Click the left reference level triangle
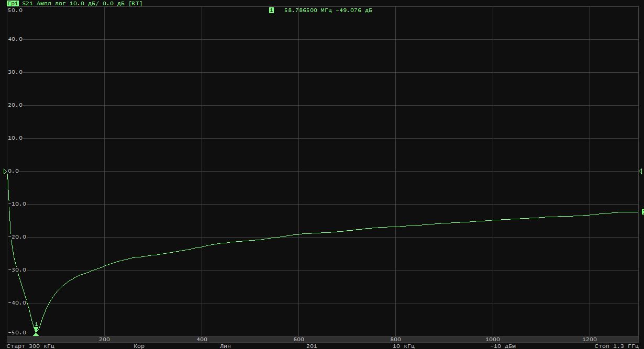This screenshot has width=644, height=349. tap(5, 171)
